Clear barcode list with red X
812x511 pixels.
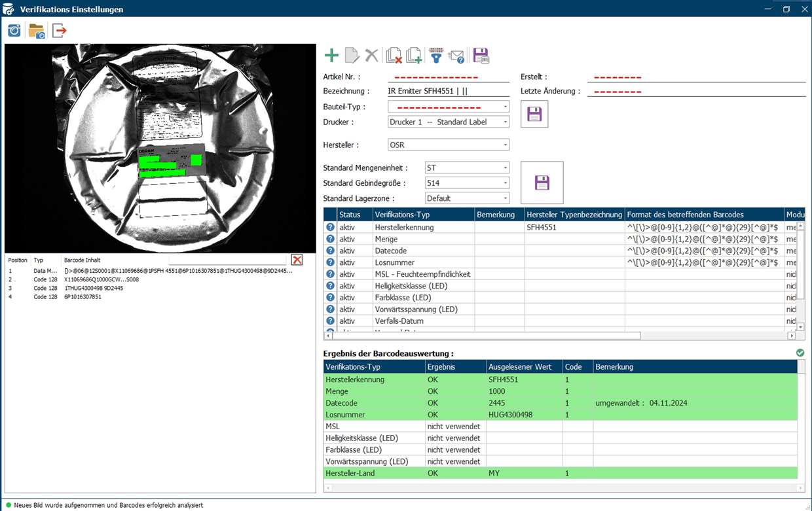(297, 260)
